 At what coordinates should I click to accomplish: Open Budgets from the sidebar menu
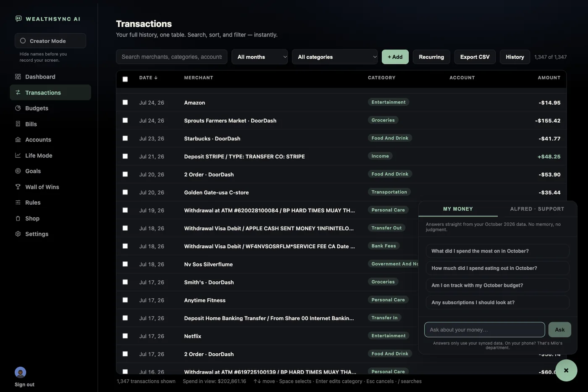pyautogui.click(x=50, y=108)
